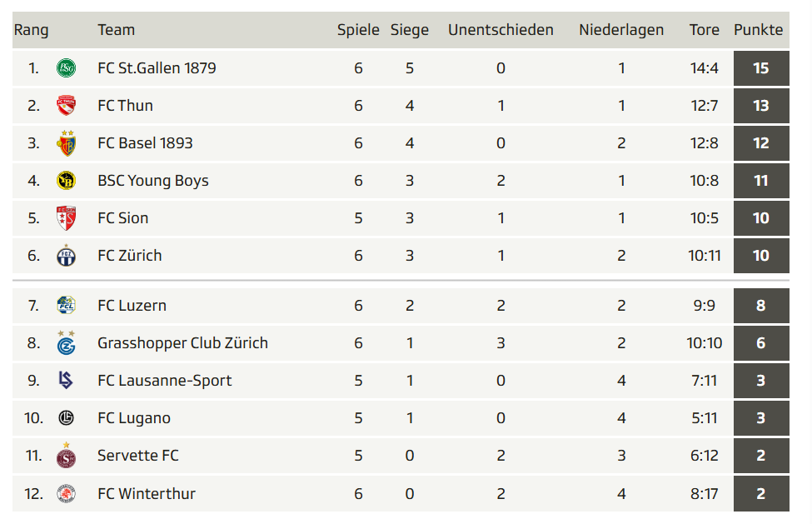The height and width of the screenshot is (524, 812).
Task: Click the Servette FC maroon crest
Action: tap(66, 455)
